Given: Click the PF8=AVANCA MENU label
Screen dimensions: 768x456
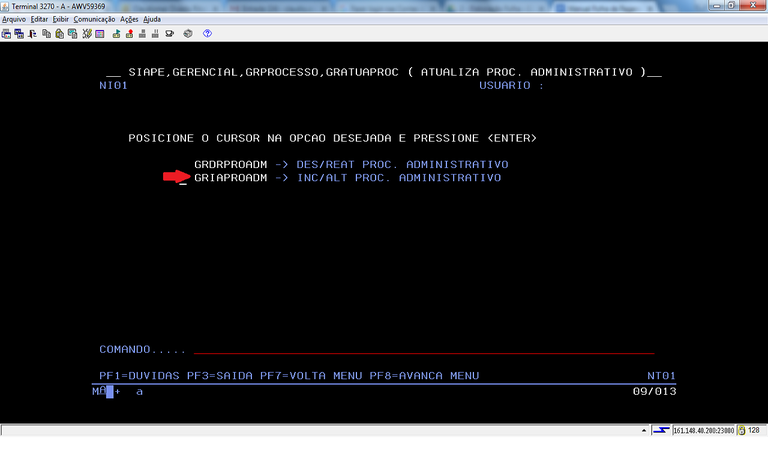Looking at the screenshot, I should 424,376.
